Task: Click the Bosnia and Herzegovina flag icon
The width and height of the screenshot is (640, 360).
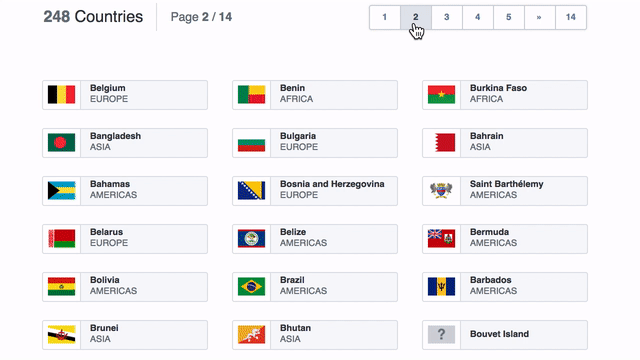Action: click(x=251, y=191)
